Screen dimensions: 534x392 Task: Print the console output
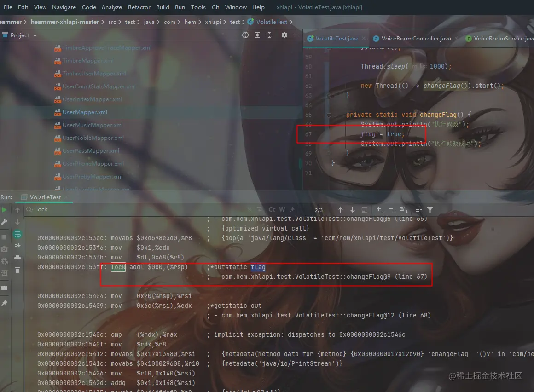tap(17, 258)
